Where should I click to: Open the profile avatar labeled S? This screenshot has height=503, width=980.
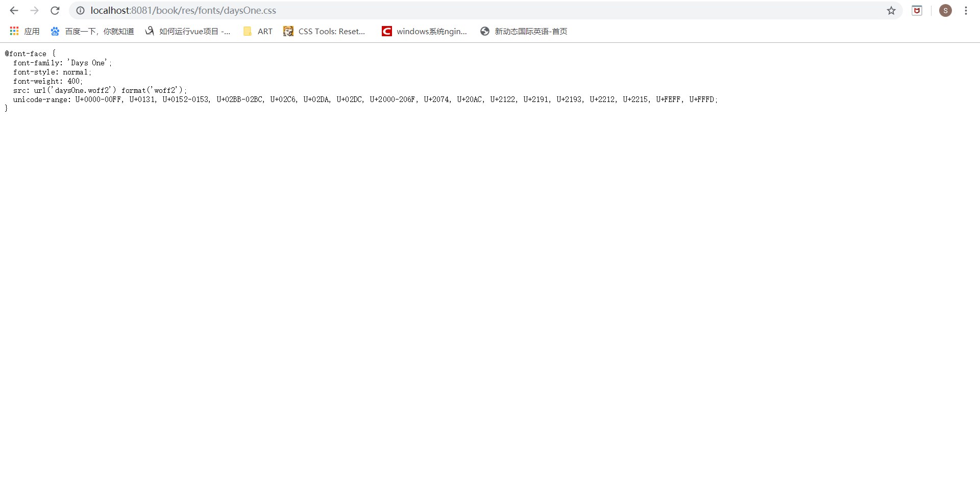pyautogui.click(x=945, y=10)
